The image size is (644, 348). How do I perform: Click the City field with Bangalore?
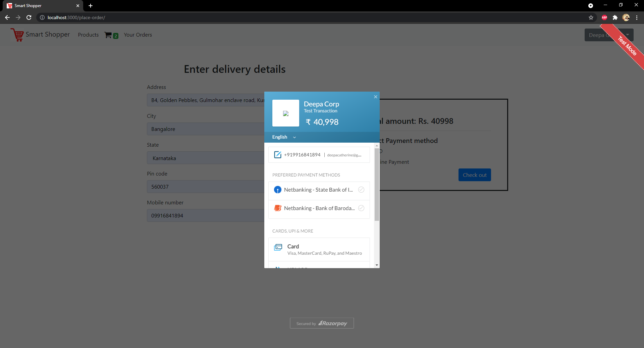click(x=206, y=129)
